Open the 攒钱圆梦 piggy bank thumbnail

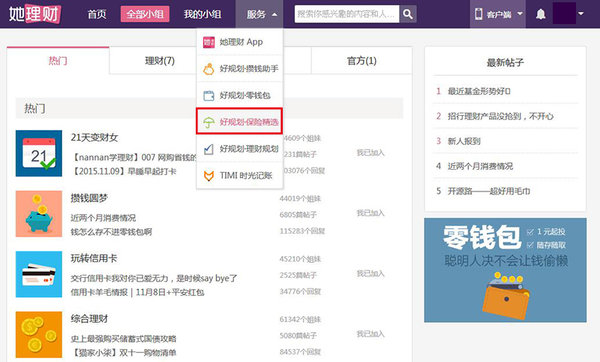39,214
